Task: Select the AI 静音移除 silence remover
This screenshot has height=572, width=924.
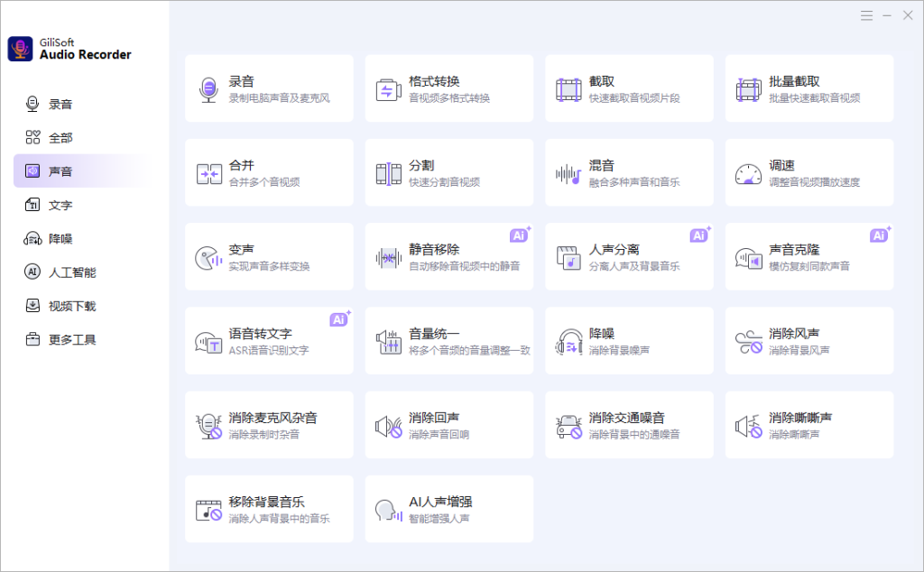Action: pos(448,256)
